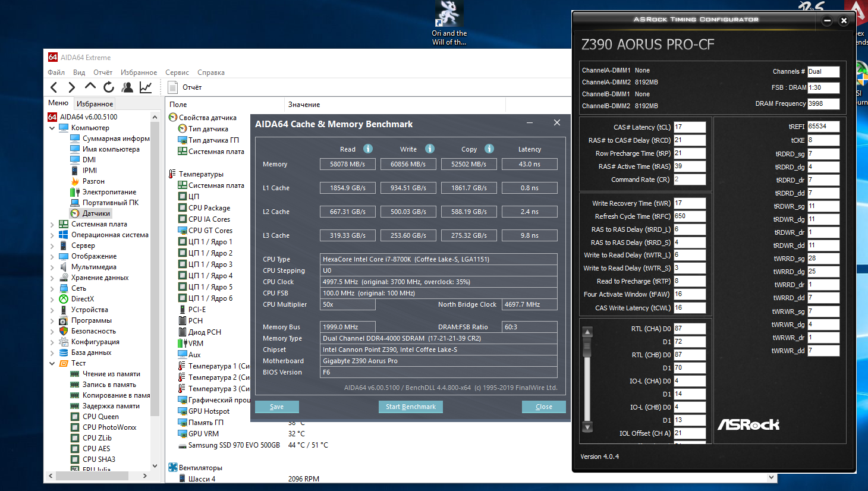The height and width of the screenshot is (491, 868).
Task: Click the Refresh Cycle Time (tRFC) field
Action: tap(690, 216)
